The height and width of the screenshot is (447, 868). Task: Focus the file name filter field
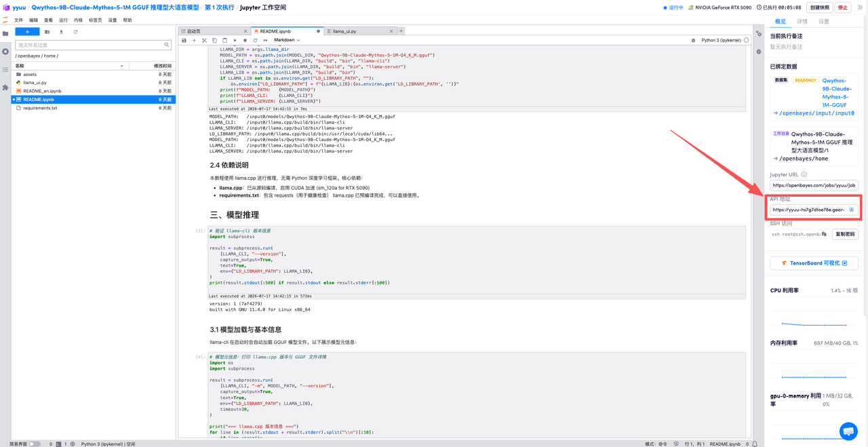[93, 45]
